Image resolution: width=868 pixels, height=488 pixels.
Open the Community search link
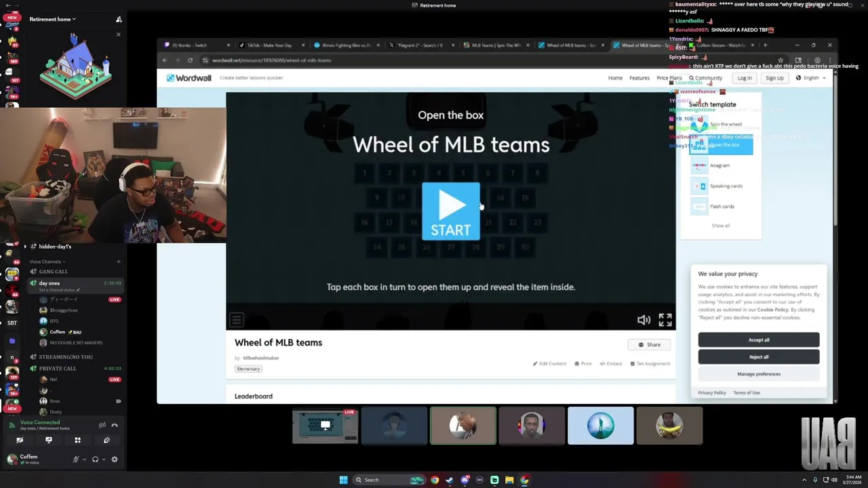705,78
